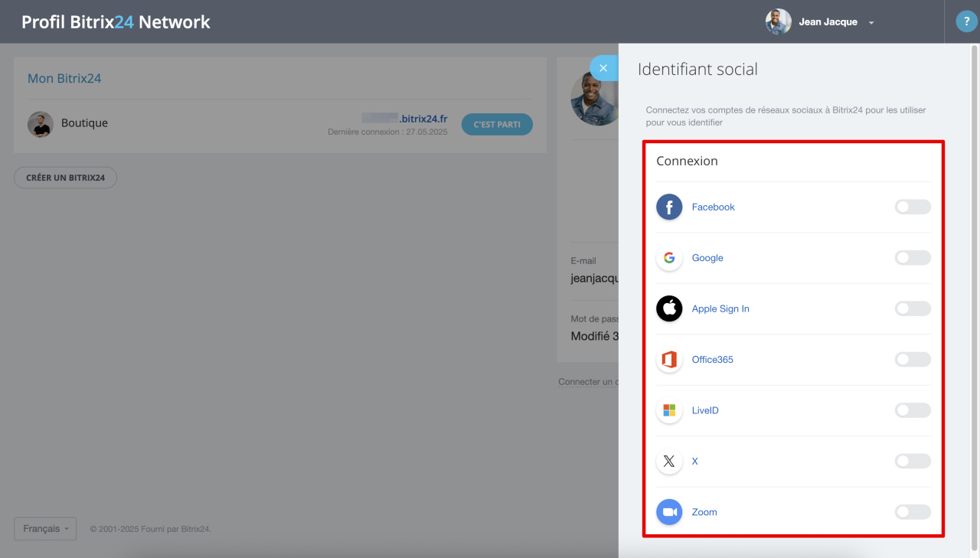The image size is (980, 558).
Task: Click the Zoom link text
Action: click(704, 512)
